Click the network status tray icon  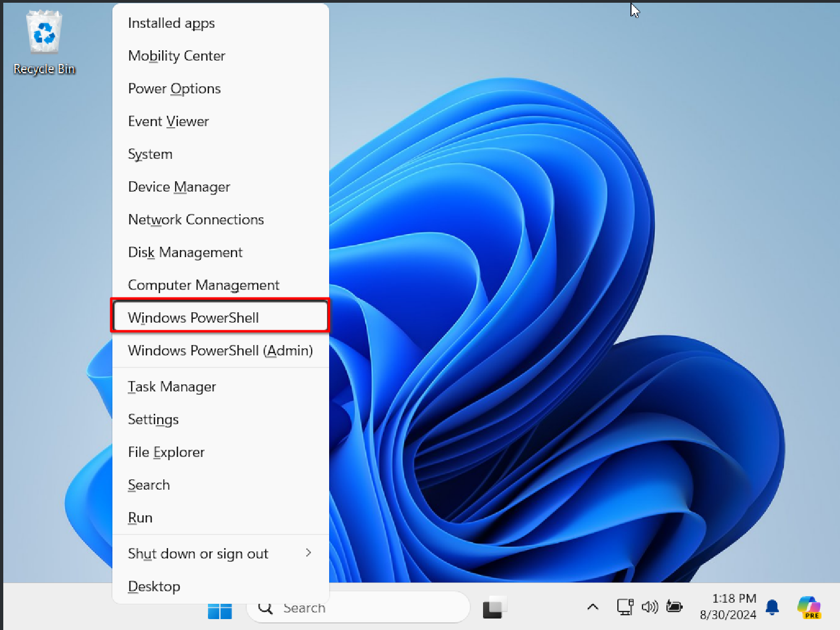tap(624, 607)
